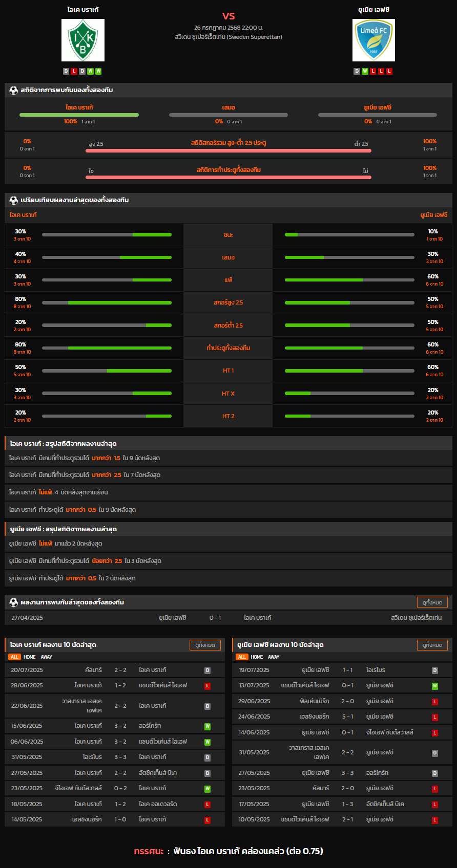The image size is (457, 868).
Task: Click the last L form badge under the Umeå FC logo
Action: point(389,71)
